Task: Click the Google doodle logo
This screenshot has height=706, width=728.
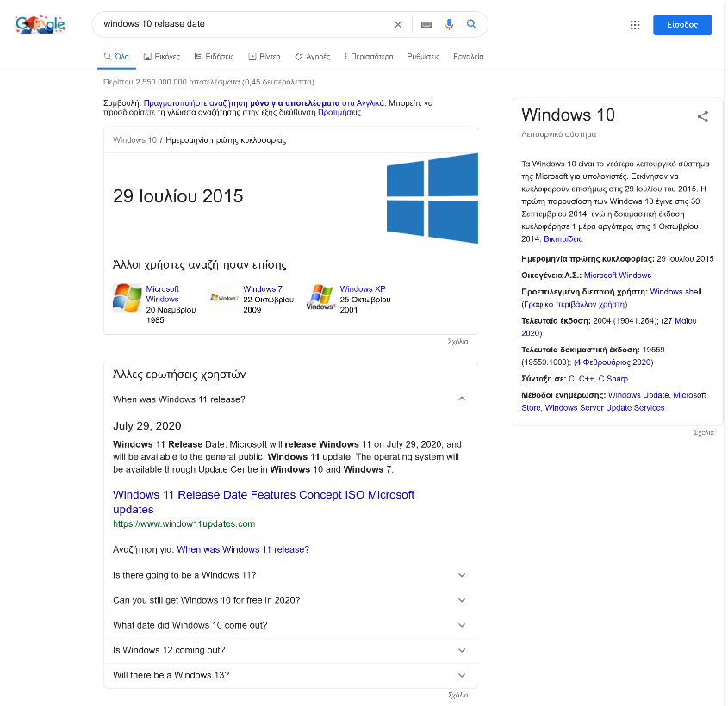Action: 40,25
